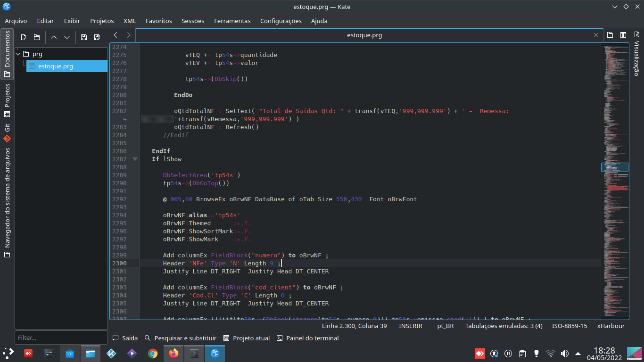Open the ISO-8859-15 encoding selector
The width and height of the screenshot is (644, 362).
pos(570,326)
